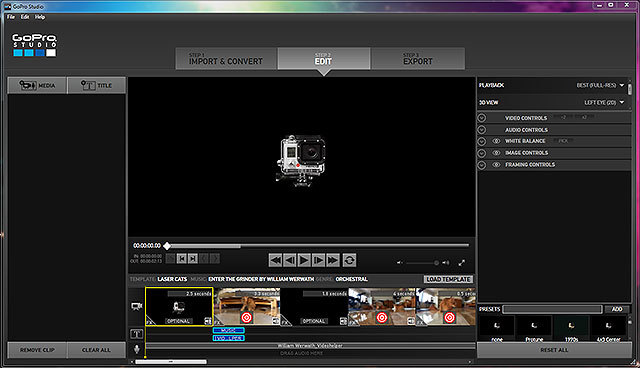Select the 4 seconds clip thumbnail
Image resolution: width=640 pixels, height=368 pixels.
pyautogui.click(x=382, y=307)
